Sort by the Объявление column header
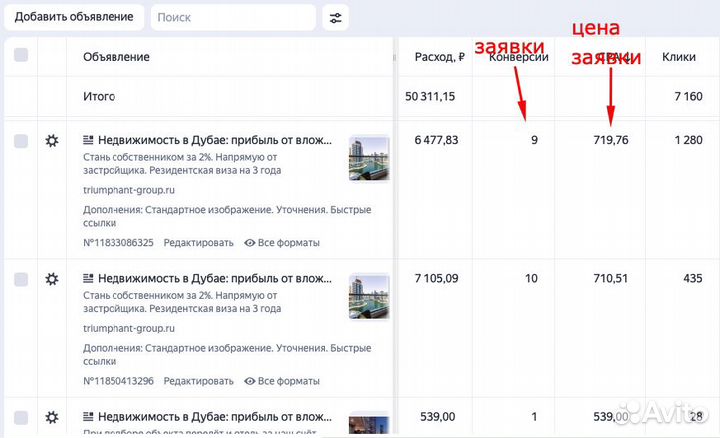720x438 pixels. [116, 57]
